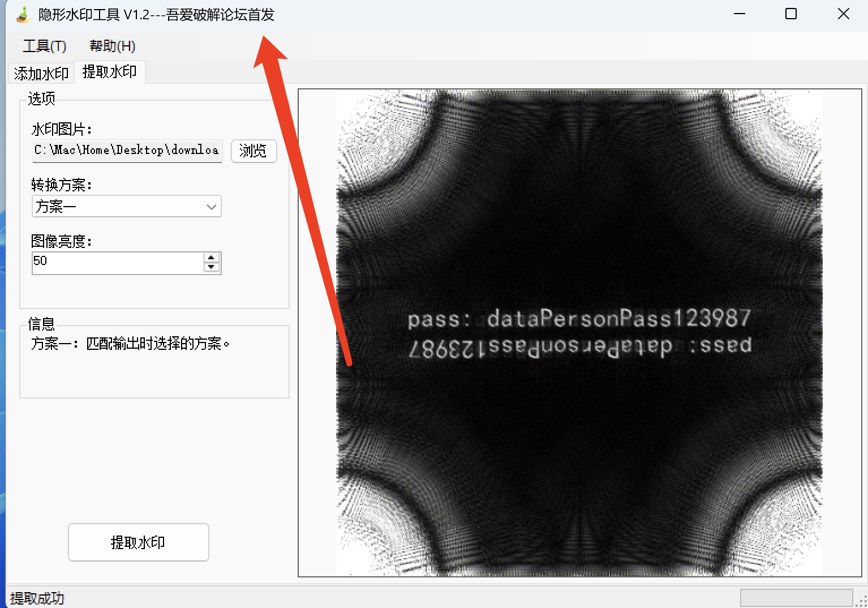868x608 pixels.
Task: Increase 图像亮度 with the up arrow
Action: (212, 258)
